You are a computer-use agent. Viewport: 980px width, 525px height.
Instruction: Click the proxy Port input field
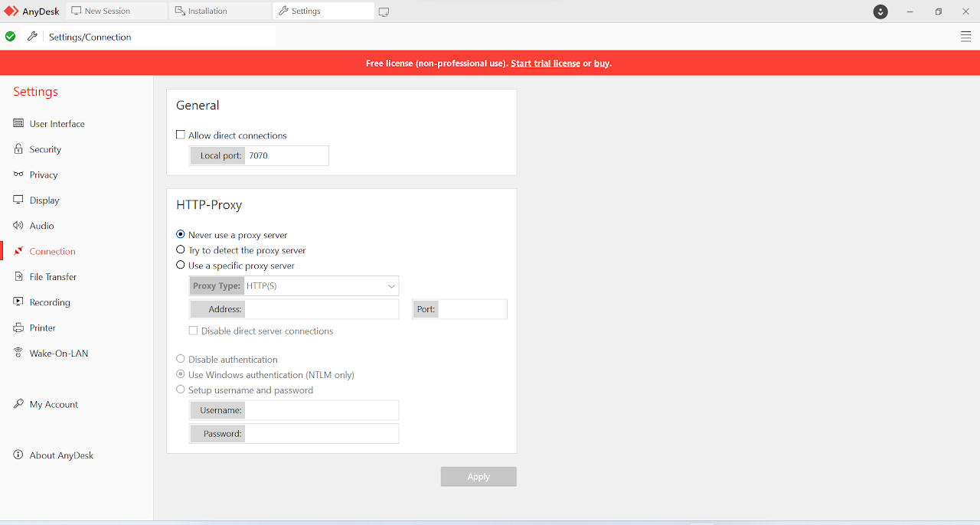coord(472,309)
